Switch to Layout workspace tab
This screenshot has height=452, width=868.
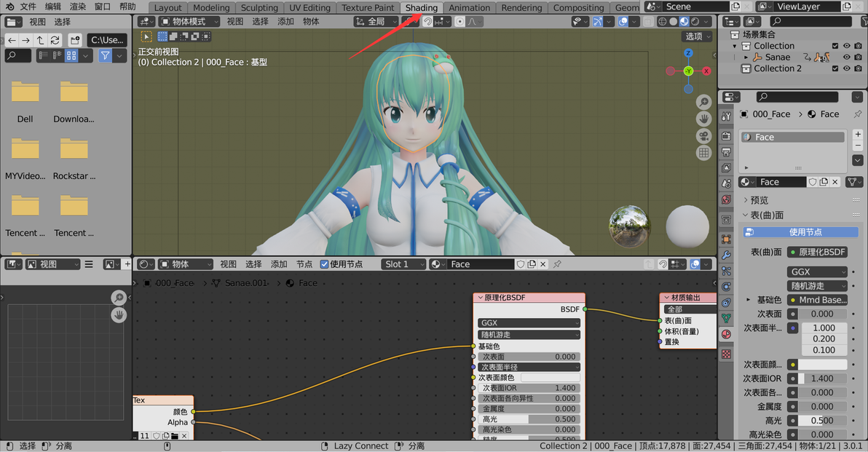point(167,8)
